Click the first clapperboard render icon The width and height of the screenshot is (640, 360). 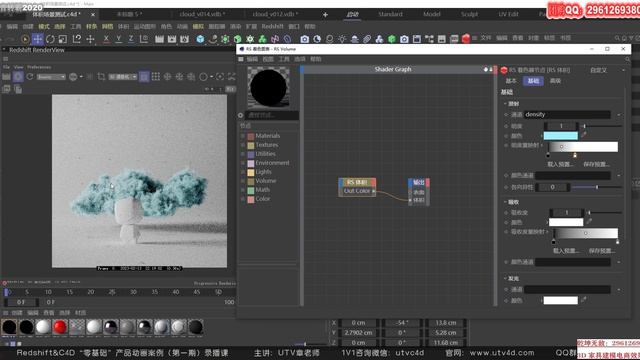pos(159,39)
